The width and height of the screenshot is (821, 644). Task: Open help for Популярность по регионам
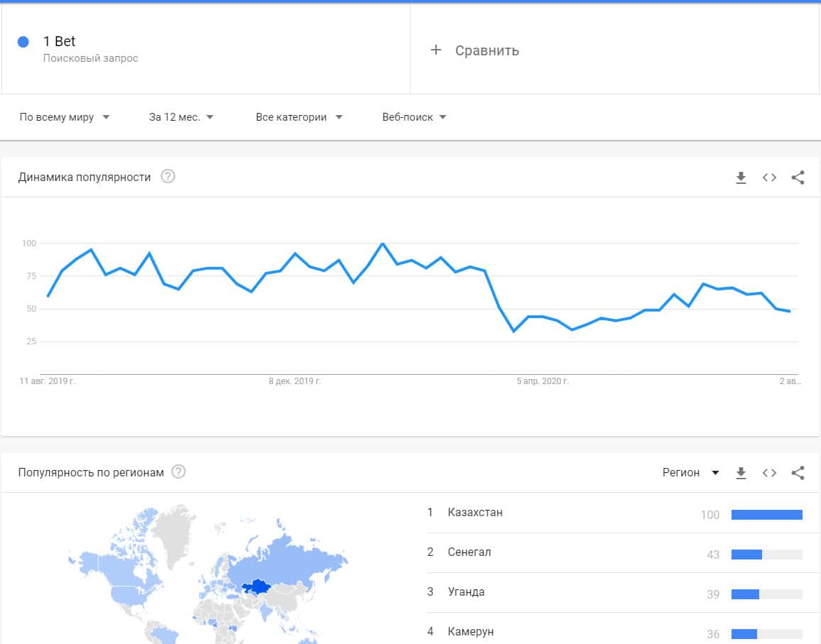[178, 472]
